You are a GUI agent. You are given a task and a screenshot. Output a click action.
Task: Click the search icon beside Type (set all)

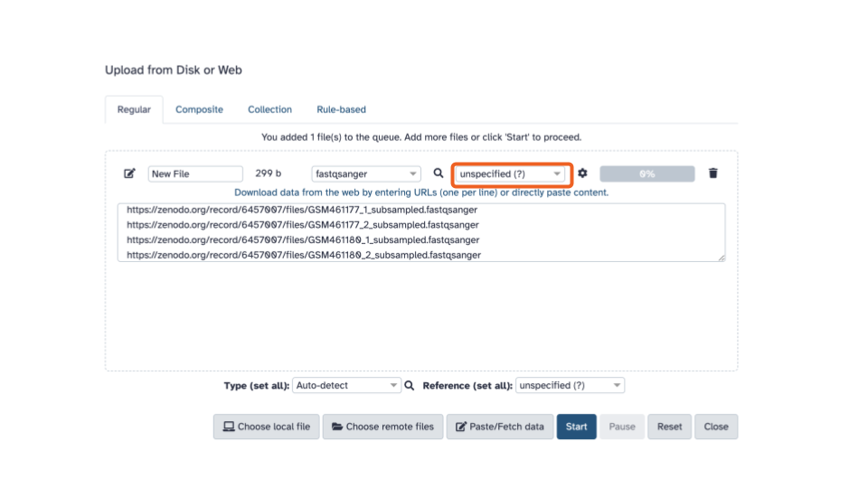[410, 385]
